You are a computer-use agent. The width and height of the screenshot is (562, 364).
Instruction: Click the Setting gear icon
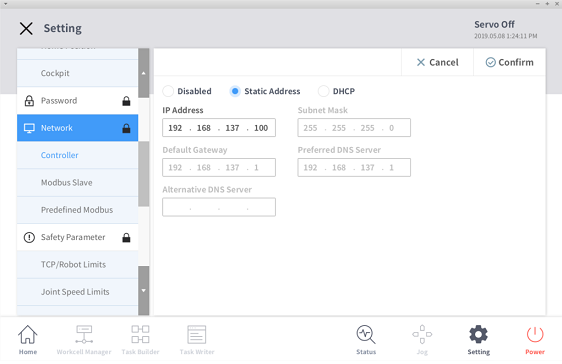(x=478, y=335)
